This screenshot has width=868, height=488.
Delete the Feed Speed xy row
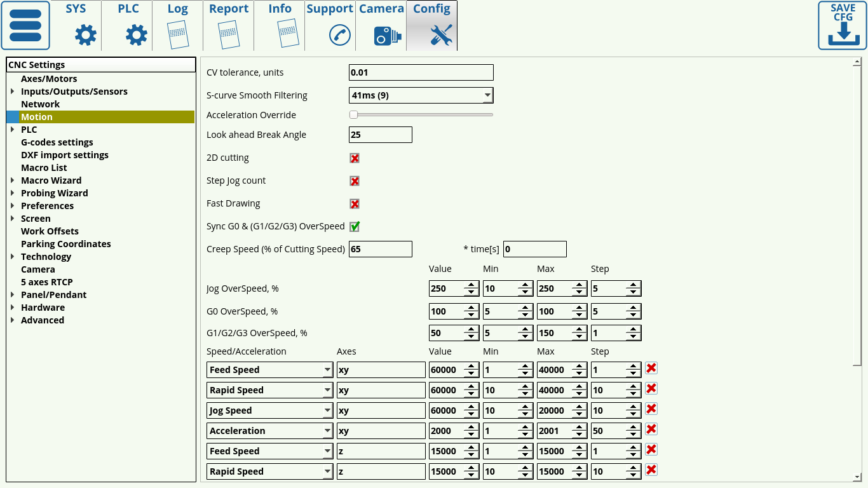[x=651, y=368]
